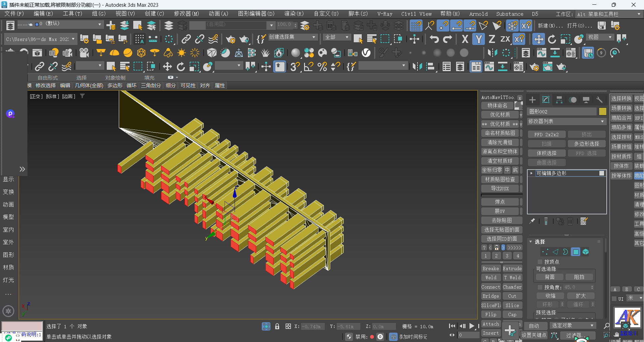
Task: Open the V-Ray menu
Action: tap(385, 14)
